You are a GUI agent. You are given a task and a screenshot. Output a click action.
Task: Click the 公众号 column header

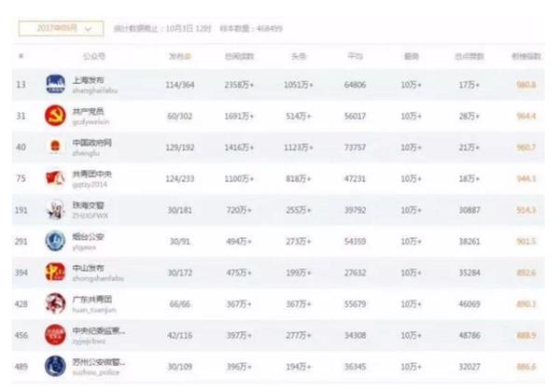pyautogui.click(x=94, y=56)
